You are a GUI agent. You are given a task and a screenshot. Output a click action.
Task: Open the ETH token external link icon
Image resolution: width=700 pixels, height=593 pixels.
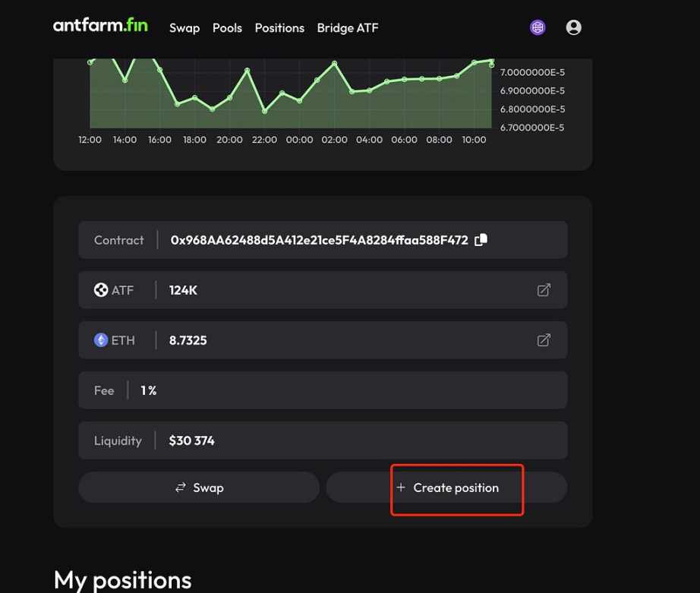pyautogui.click(x=544, y=340)
